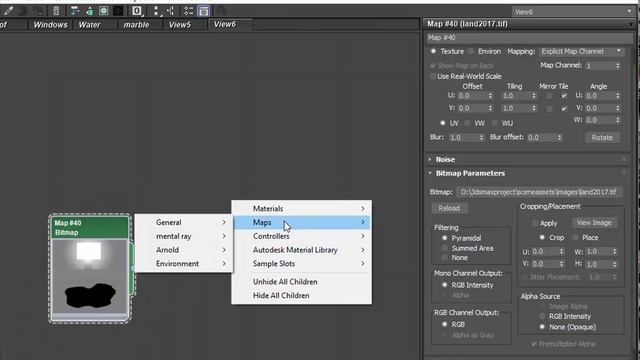The width and height of the screenshot is (640, 360).
Task: Toggle the U Mirror checkbox
Action: (x=549, y=96)
